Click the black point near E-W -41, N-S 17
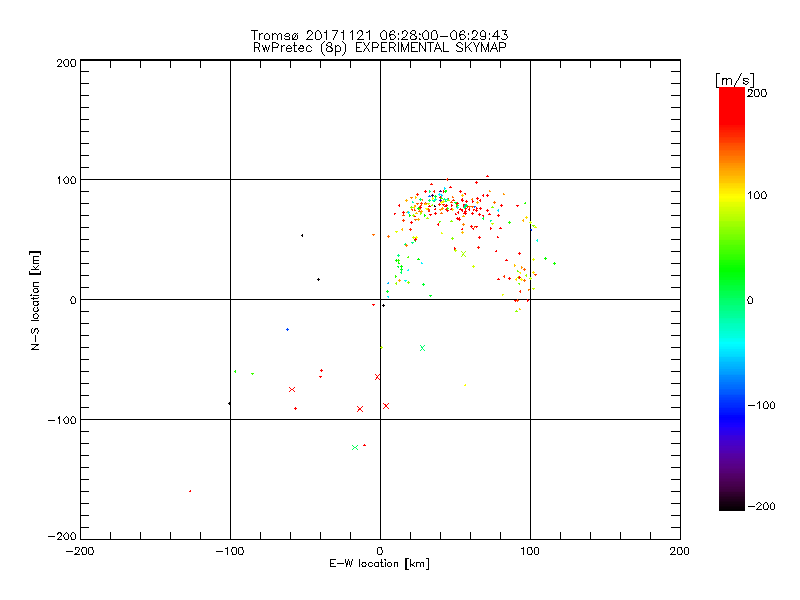The width and height of the screenshot is (800, 600). click(x=319, y=280)
